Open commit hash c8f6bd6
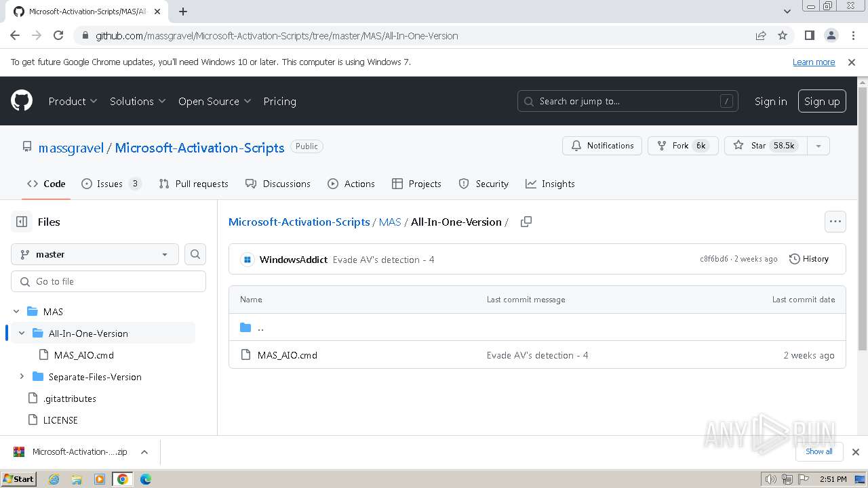This screenshot has width=868, height=488. point(714,259)
